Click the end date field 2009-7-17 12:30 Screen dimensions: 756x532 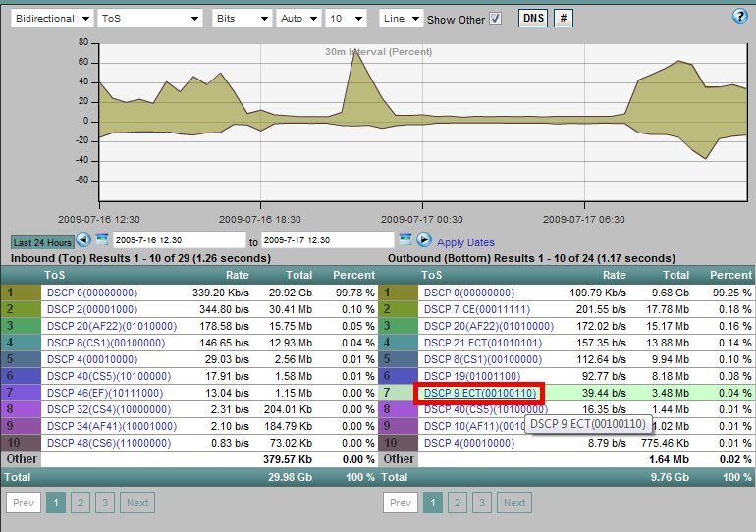pyautogui.click(x=327, y=239)
